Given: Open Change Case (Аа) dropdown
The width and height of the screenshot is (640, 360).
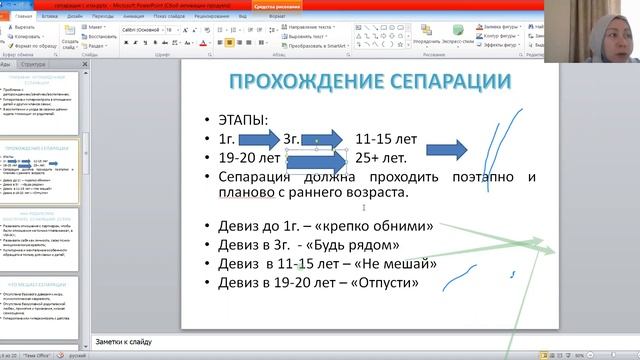Looking at the screenshot, I should [x=189, y=42].
